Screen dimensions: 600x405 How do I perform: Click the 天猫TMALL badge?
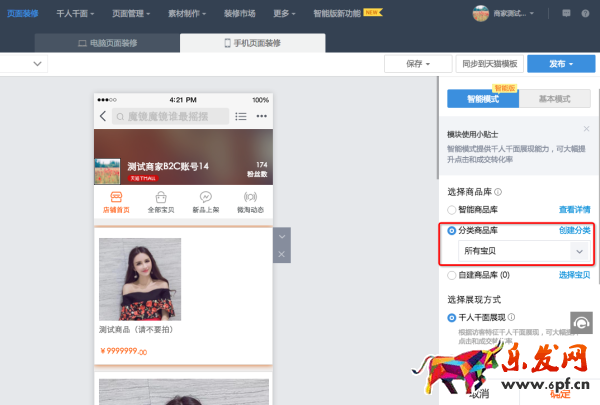pyautogui.click(x=143, y=178)
